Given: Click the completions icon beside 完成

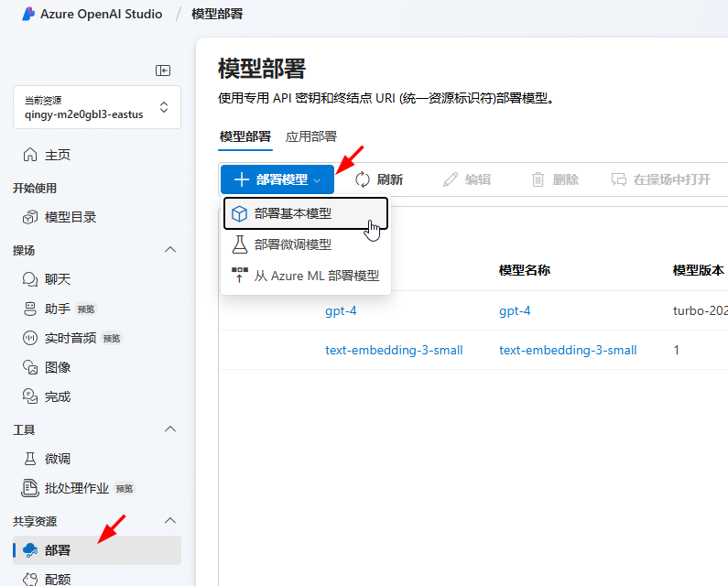Looking at the screenshot, I should [30, 397].
